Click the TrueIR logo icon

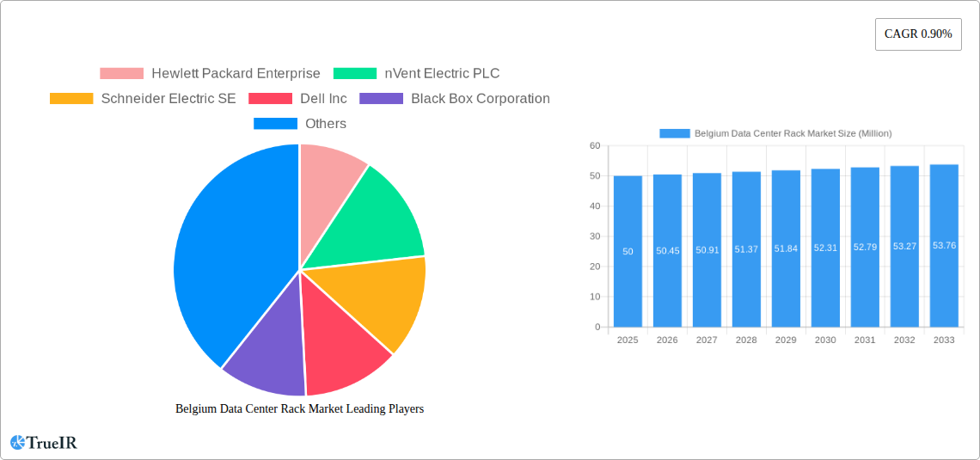click(17, 443)
